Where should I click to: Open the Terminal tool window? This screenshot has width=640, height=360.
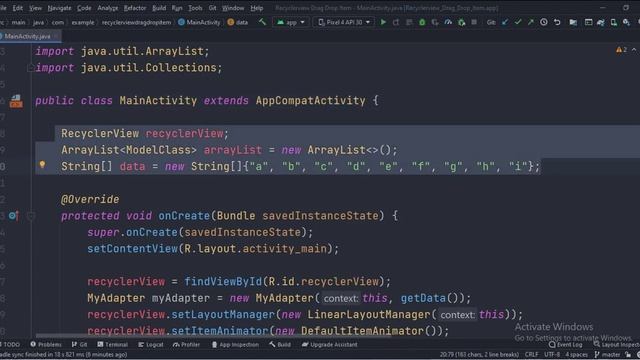(113, 344)
